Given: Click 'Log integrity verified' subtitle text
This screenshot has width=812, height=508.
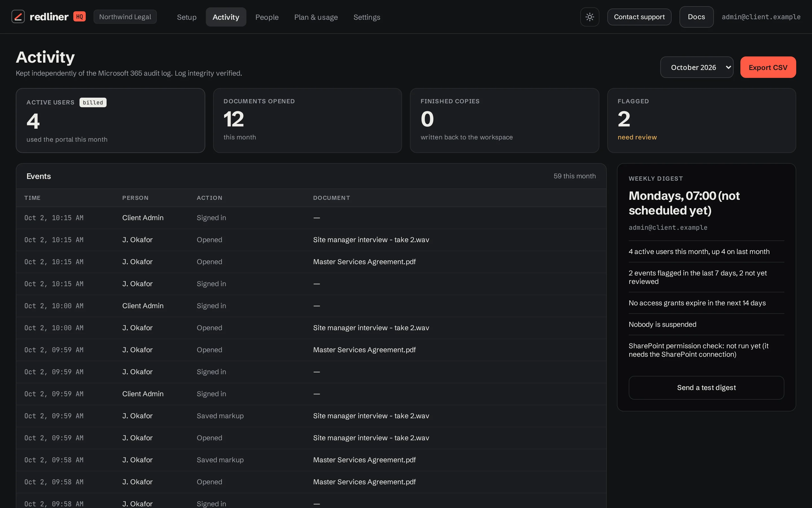Looking at the screenshot, I should [208, 73].
